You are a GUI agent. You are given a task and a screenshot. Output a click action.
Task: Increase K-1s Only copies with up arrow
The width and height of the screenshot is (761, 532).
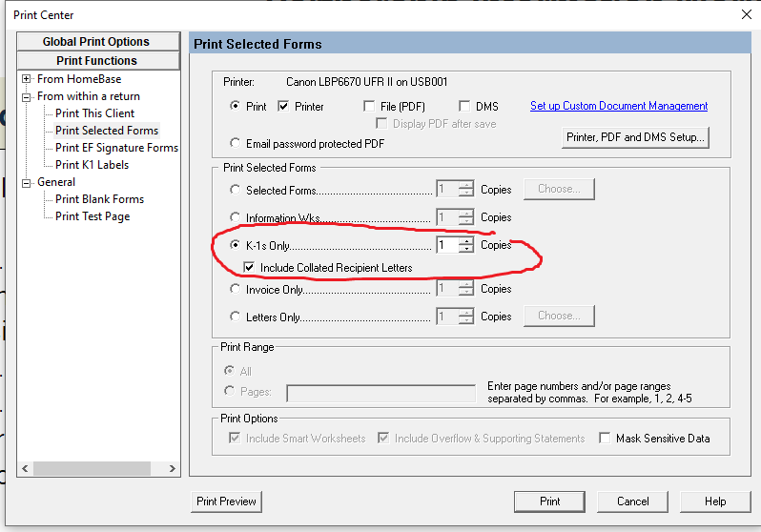465,241
